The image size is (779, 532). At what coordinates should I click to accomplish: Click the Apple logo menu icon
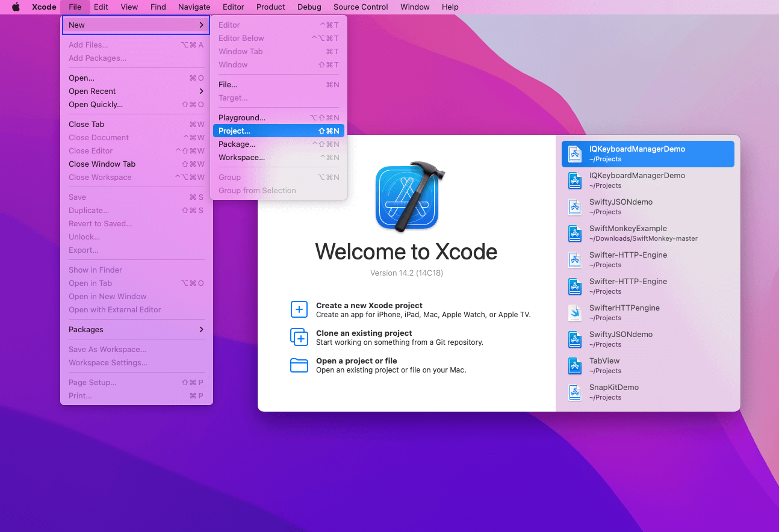coord(16,7)
